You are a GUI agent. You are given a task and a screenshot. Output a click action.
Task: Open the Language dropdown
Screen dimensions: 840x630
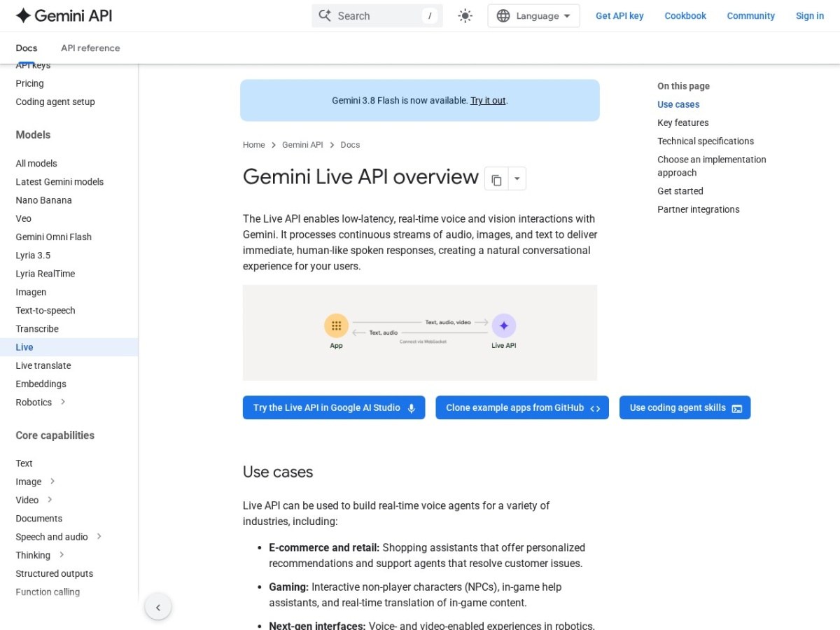[x=533, y=15]
